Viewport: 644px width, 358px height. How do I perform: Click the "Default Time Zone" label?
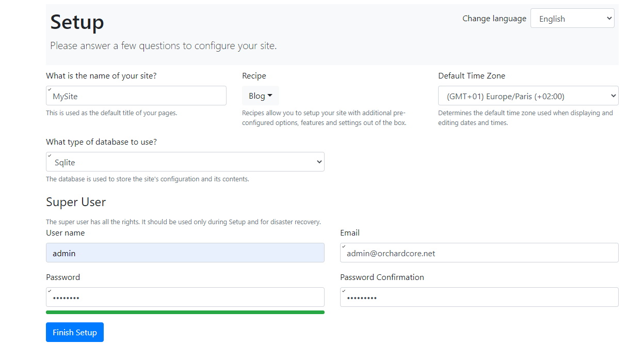[472, 75]
